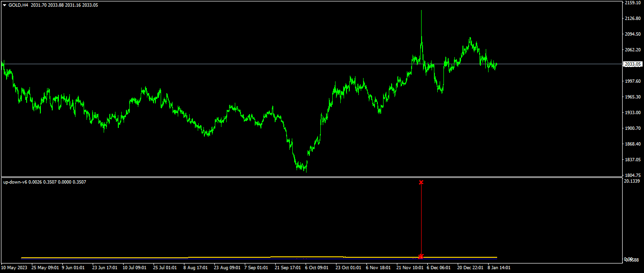Click the price label 1997.60
644x273 pixels.
coord(633,81)
